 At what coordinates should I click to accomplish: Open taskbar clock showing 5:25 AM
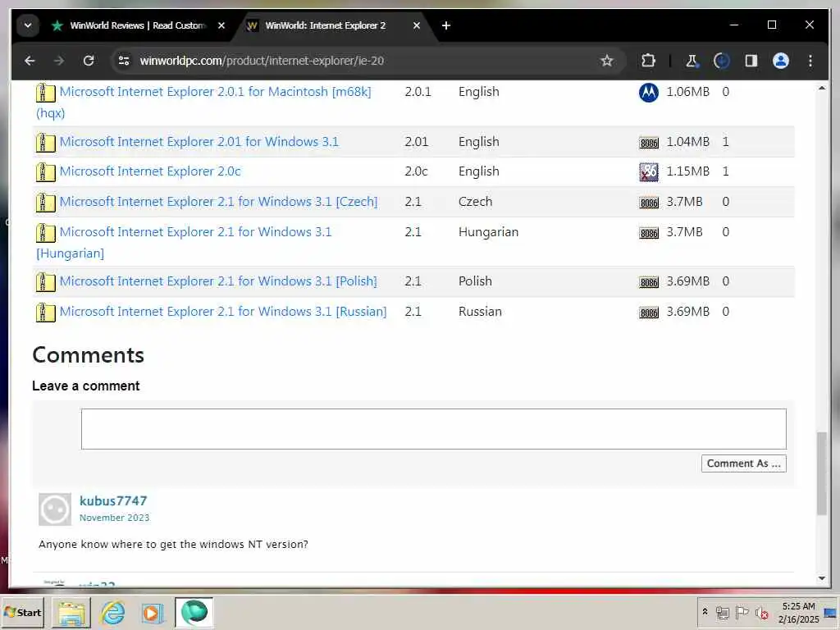tap(798, 612)
